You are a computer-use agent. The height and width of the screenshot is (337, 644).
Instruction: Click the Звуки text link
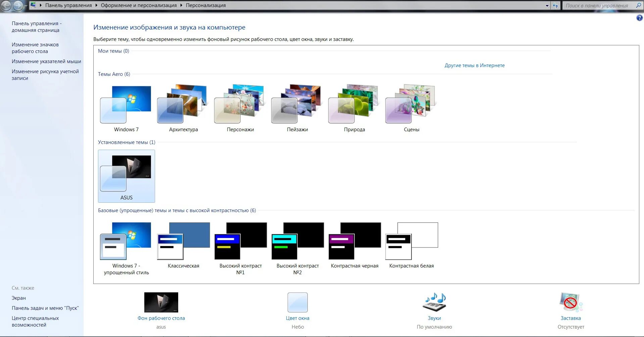434,318
